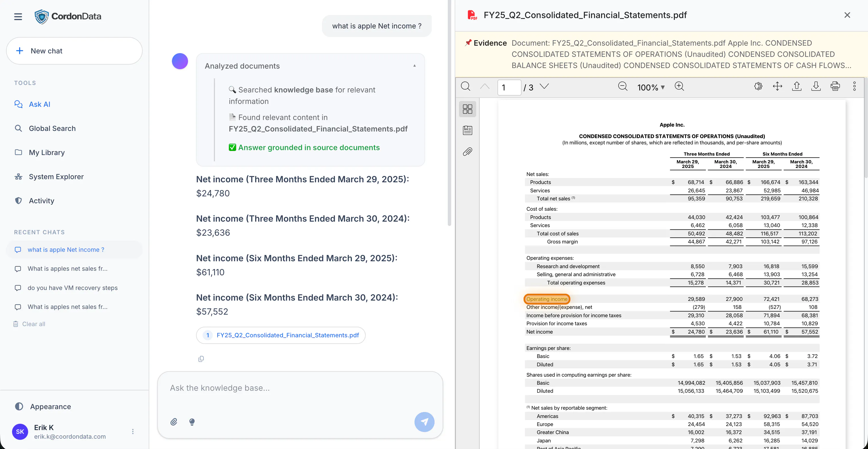868x449 pixels.
Task: Open a file with the upload icon
Action: point(797,87)
